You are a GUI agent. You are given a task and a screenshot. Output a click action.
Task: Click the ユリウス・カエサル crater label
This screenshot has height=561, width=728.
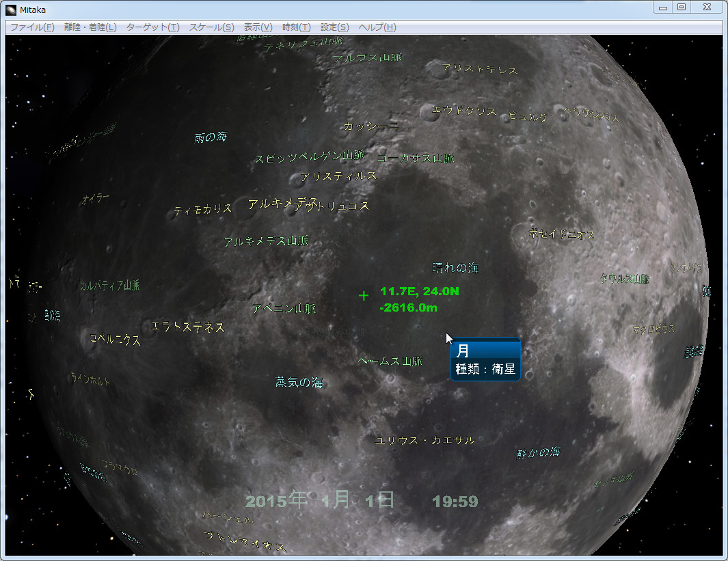coord(424,440)
